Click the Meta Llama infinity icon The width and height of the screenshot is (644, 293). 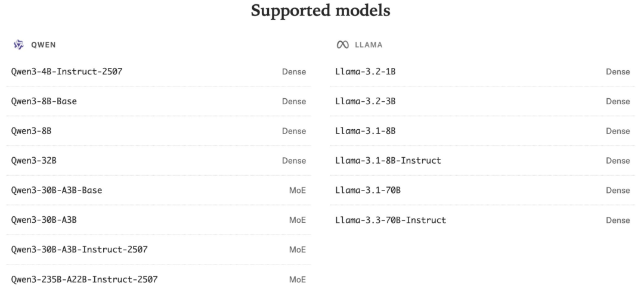(342, 45)
